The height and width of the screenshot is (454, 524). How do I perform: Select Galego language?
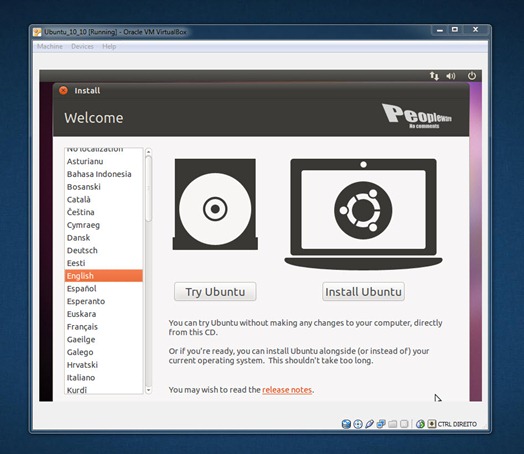point(104,352)
